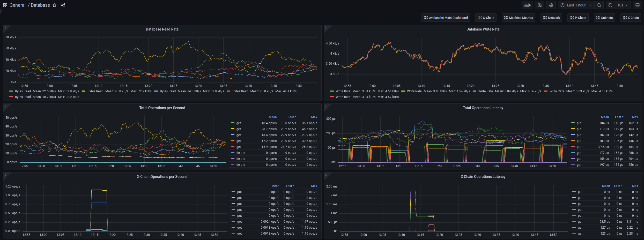The height and width of the screenshot is (240, 644).
Task: Go to Machine Metrics dashboard
Action: tap(519, 18)
